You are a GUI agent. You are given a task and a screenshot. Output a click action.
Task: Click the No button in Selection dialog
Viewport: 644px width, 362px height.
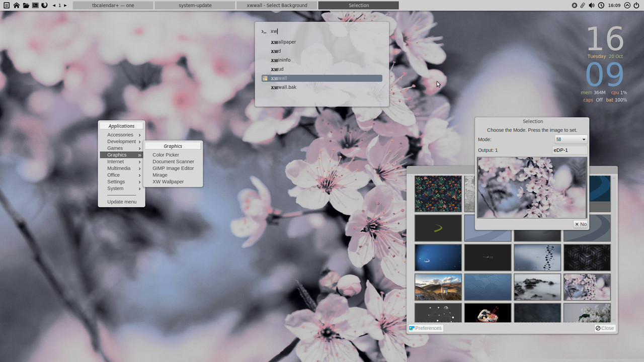pos(581,224)
